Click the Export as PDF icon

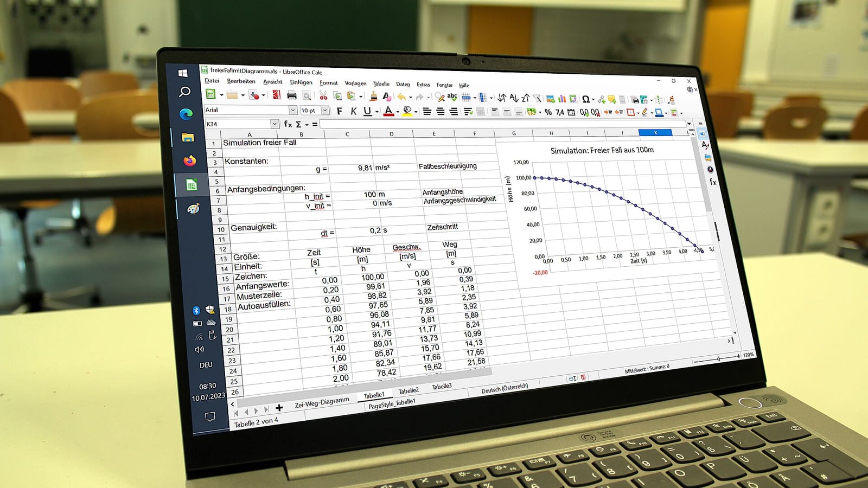pyautogui.click(x=277, y=95)
